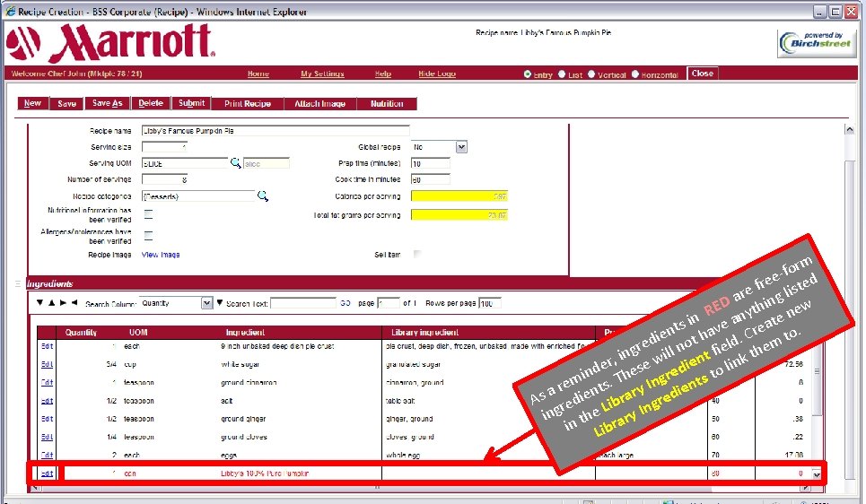
Task: Click the yellow Total fat grams per serving field
Action: pyautogui.click(x=459, y=214)
